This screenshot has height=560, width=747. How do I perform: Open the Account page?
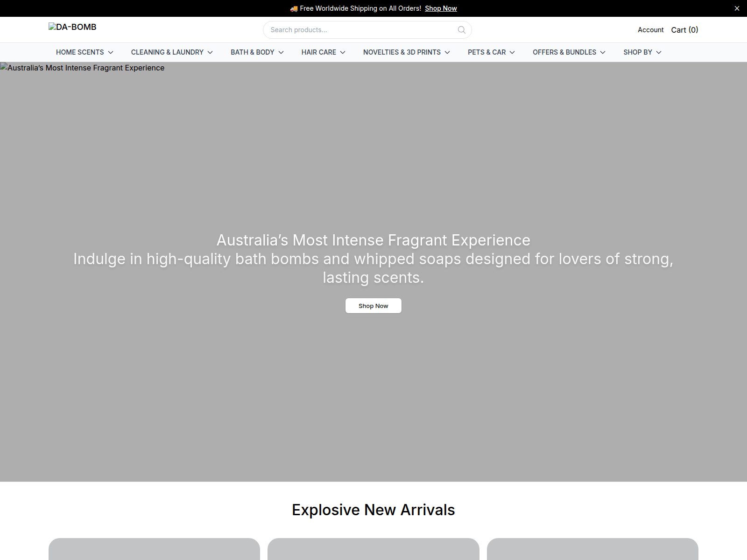(650, 30)
